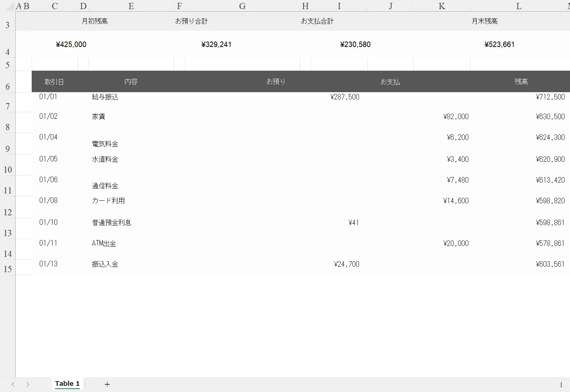570x392 pixels.
Task: Click the お支払合計 label cell
Action: point(317,21)
